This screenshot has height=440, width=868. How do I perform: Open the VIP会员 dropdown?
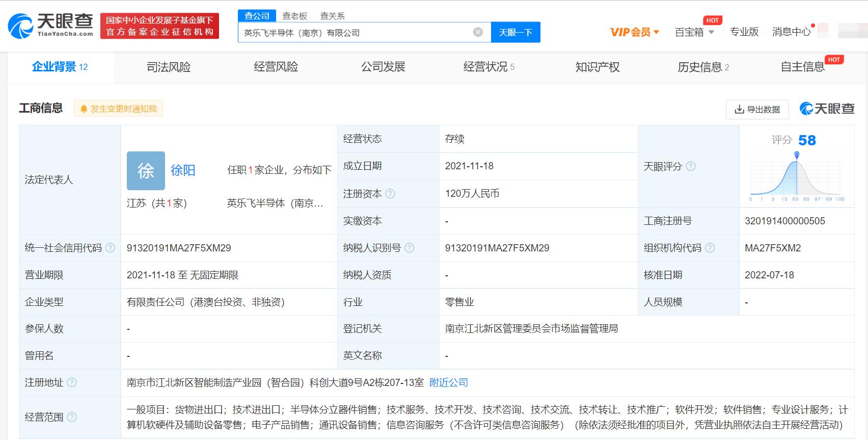tap(635, 32)
